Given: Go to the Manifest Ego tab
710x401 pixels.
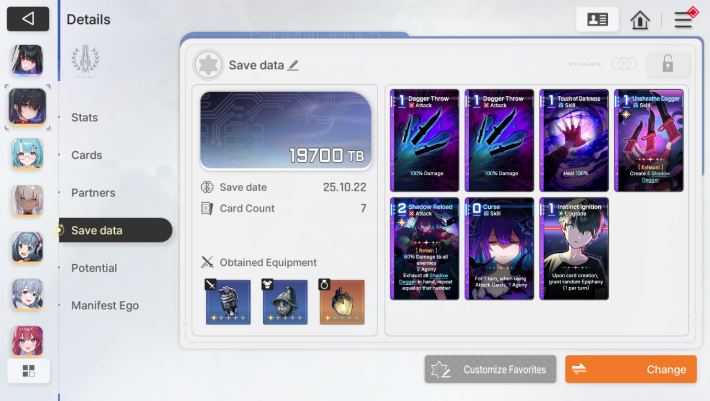Looking at the screenshot, I should [105, 306].
